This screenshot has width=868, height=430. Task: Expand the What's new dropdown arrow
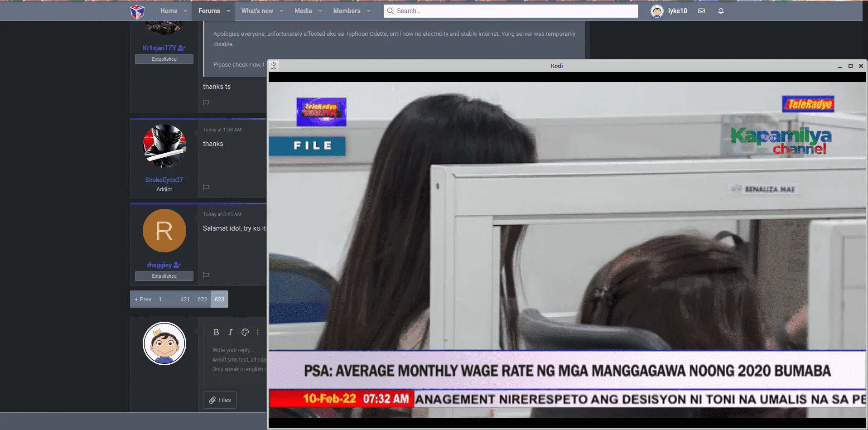click(281, 11)
